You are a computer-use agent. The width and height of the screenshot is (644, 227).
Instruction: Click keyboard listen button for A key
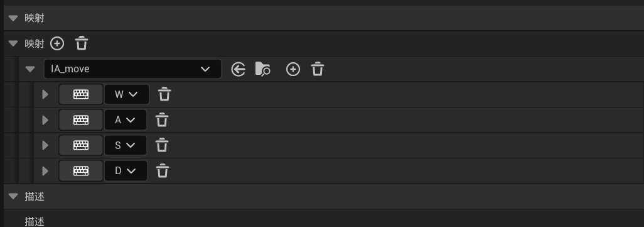(81, 120)
